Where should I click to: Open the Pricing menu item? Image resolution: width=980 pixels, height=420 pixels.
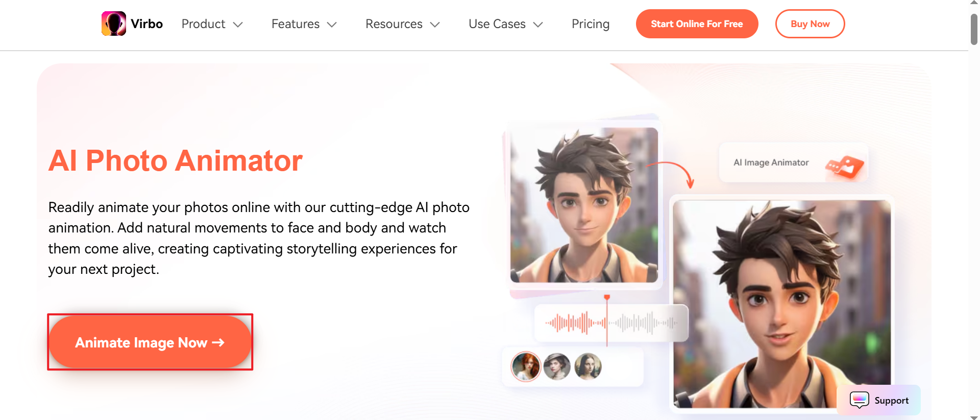591,24
